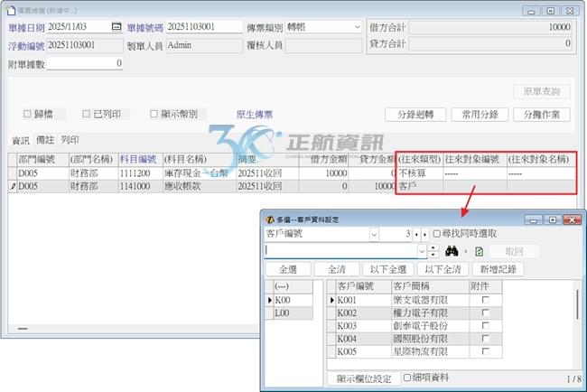Viewport: 587px width, 392px height.
Task: Enable the 尋找同時選取 checkbox
Action: 436,234
